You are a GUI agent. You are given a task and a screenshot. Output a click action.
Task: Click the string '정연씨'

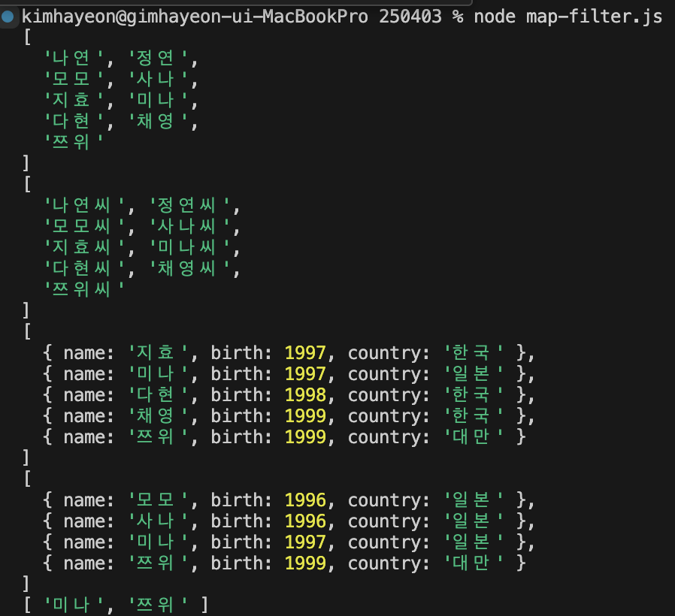[190, 205]
